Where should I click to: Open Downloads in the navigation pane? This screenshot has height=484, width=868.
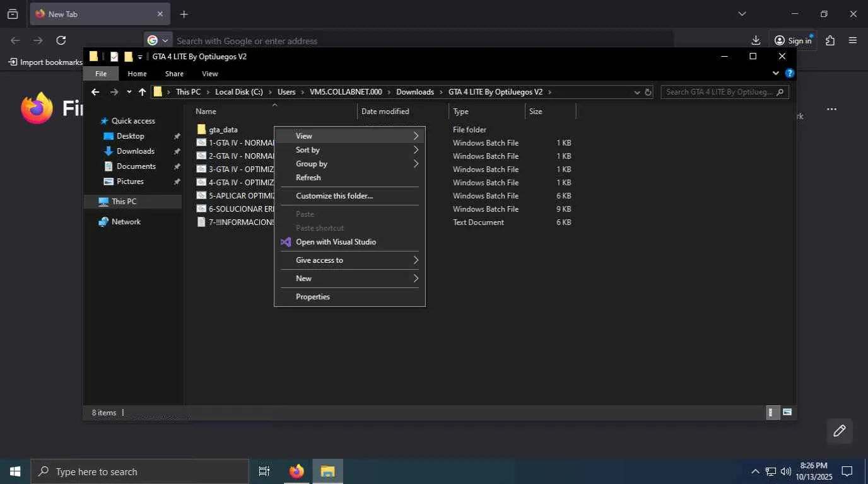135,151
